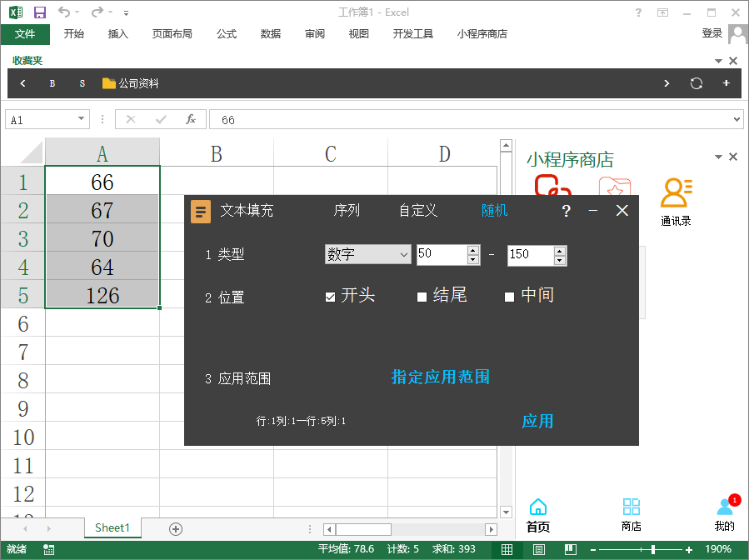Viewport: 749px width, 560px height.
Task: Switch to Page Layout view
Action: (539, 549)
